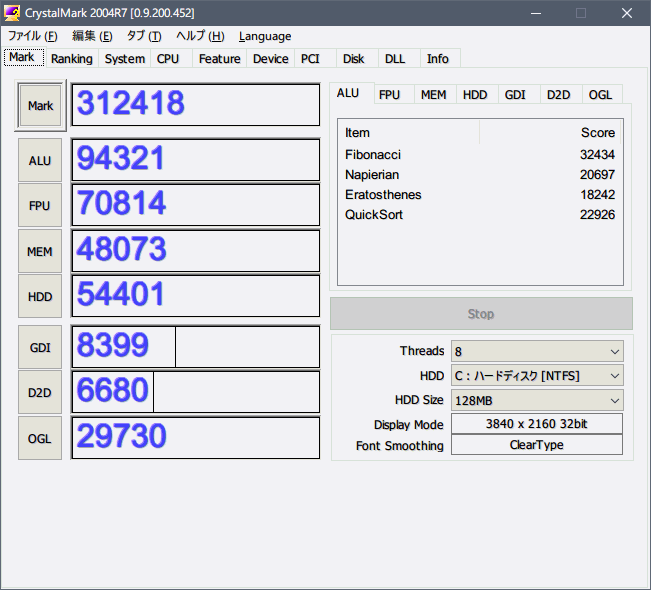Click the Display Mode field
This screenshot has width=651, height=590.
click(x=537, y=424)
